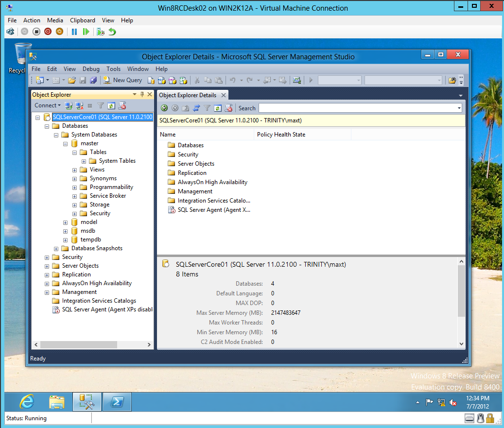Click into the Search input field
504x428 pixels.
357,108
